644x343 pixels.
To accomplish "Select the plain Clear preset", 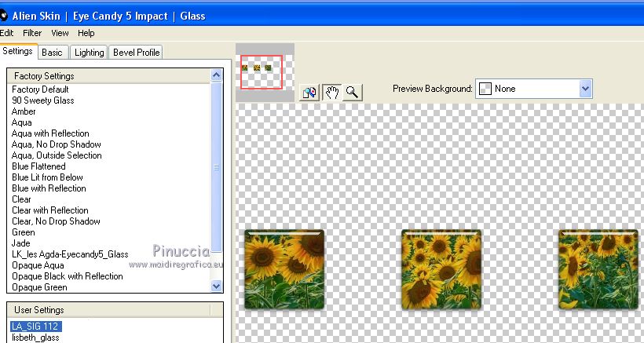I will [x=21, y=199].
